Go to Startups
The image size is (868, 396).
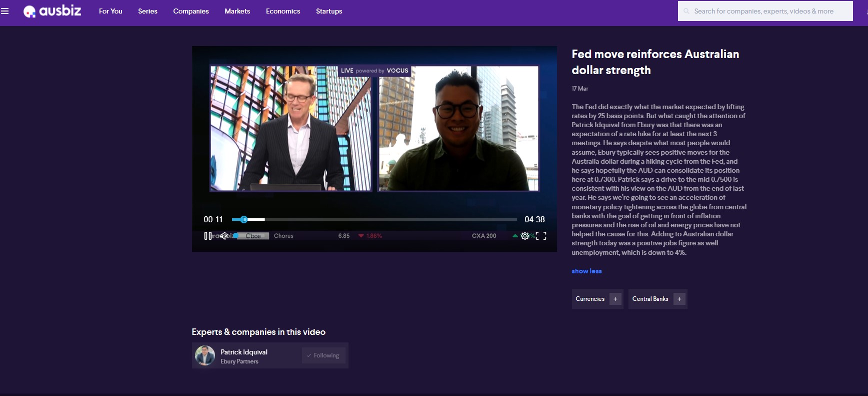(x=329, y=11)
